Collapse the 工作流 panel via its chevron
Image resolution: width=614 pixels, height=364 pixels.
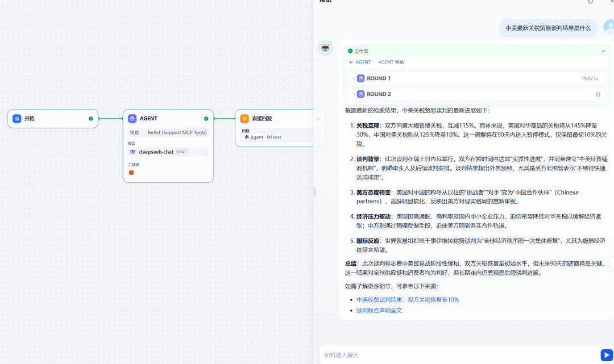point(604,51)
